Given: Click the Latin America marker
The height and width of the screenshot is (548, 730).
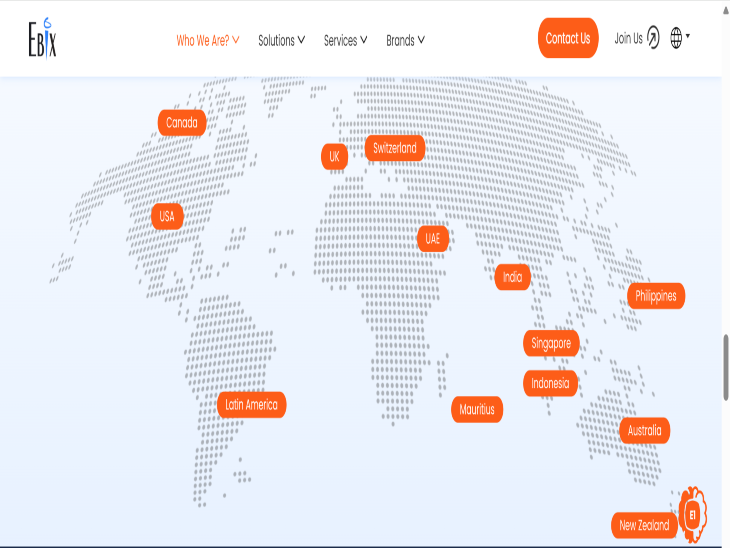Looking at the screenshot, I should click(x=251, y=405).
